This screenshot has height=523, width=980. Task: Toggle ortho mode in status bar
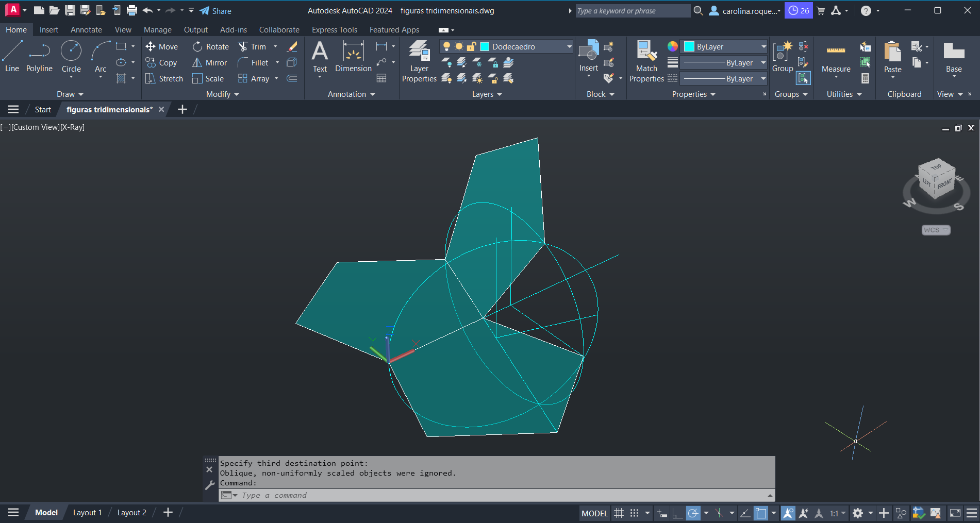pos(677,513)
